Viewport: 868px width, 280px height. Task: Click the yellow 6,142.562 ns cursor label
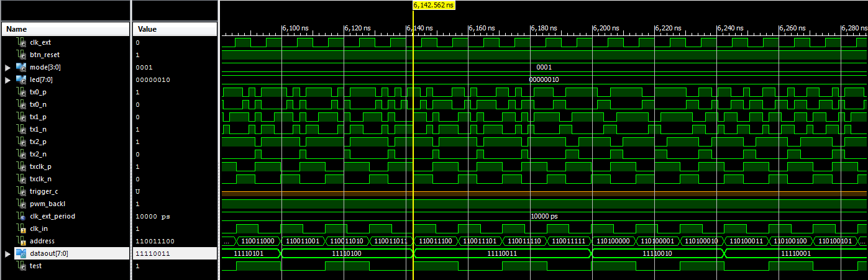tap(434, 5)
